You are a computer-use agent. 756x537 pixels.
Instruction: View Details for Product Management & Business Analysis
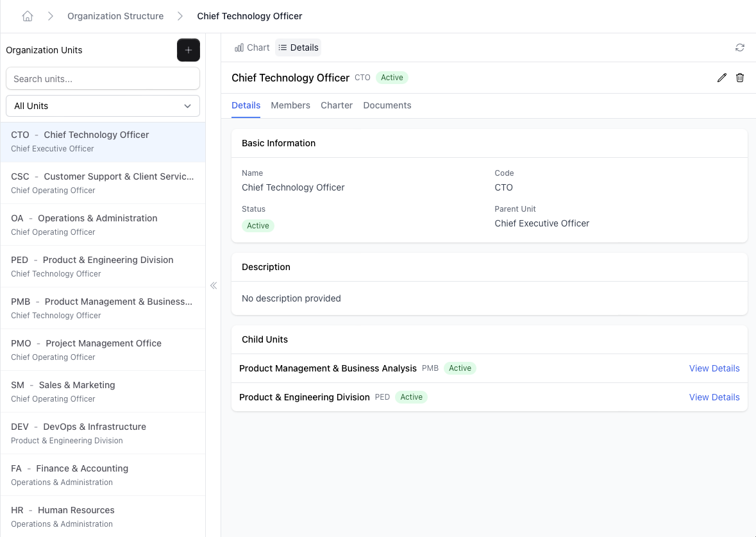(x=714, y=368)
